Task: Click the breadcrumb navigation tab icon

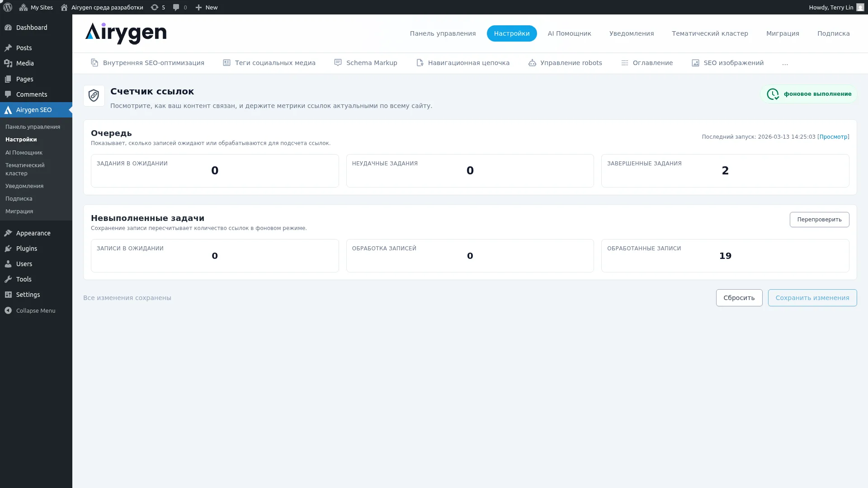Action: [x=420, y=63]
